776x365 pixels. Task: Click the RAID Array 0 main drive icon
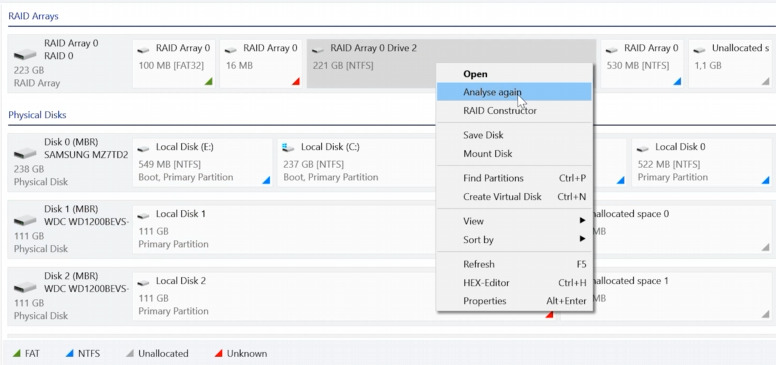click(25, 53)
